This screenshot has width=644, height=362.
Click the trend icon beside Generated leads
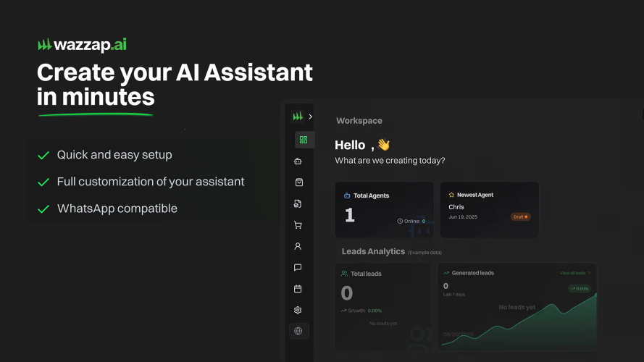[446, 273]
